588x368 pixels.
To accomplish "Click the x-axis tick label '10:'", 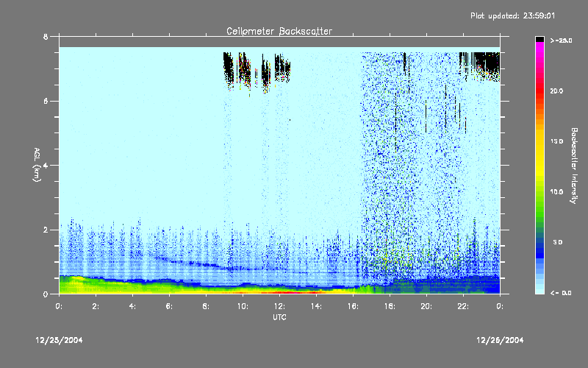I will (243, 306).
